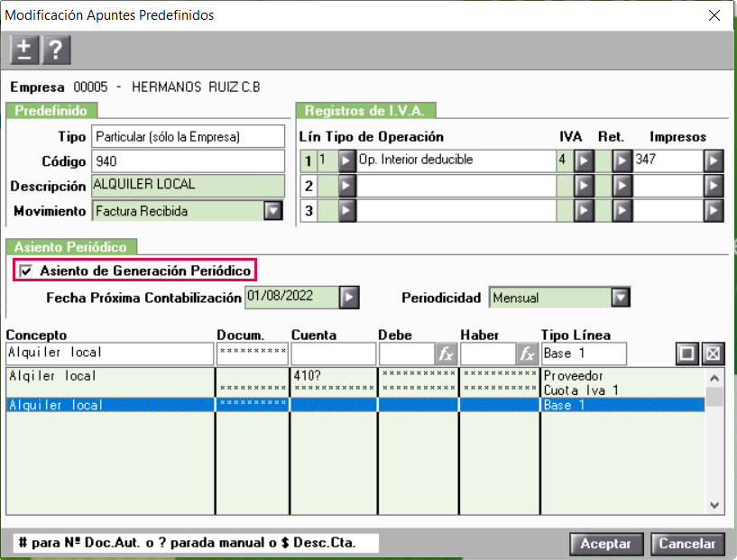Open Impresos lookup arrow for line 3
This screenshot has height=560, width=737.
pos(714,210)
